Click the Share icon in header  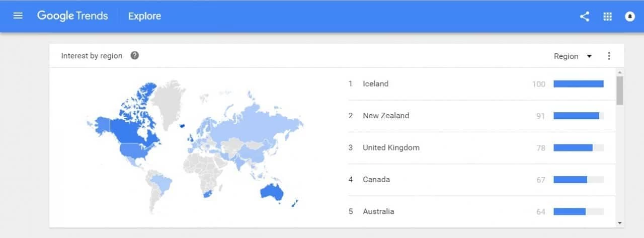(x=584, y=17)
